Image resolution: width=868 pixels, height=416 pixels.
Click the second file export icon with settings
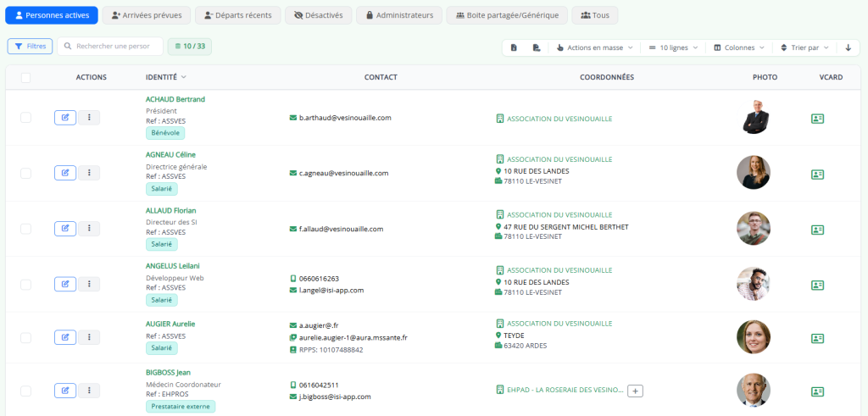click(536, 47)
